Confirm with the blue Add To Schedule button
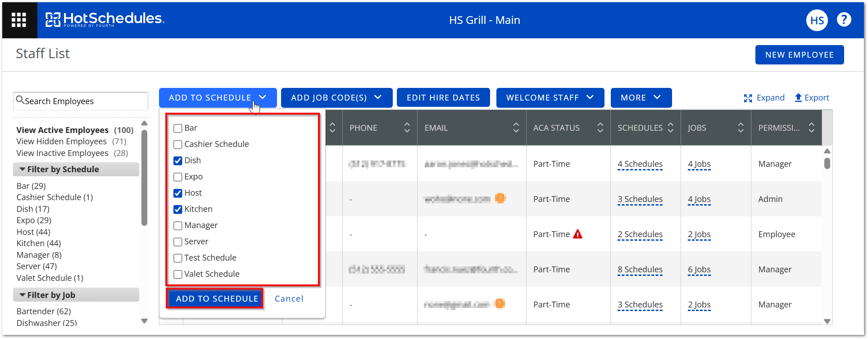Image resolution: width=868 pixels, height=339 pixels. pos(214,298)
